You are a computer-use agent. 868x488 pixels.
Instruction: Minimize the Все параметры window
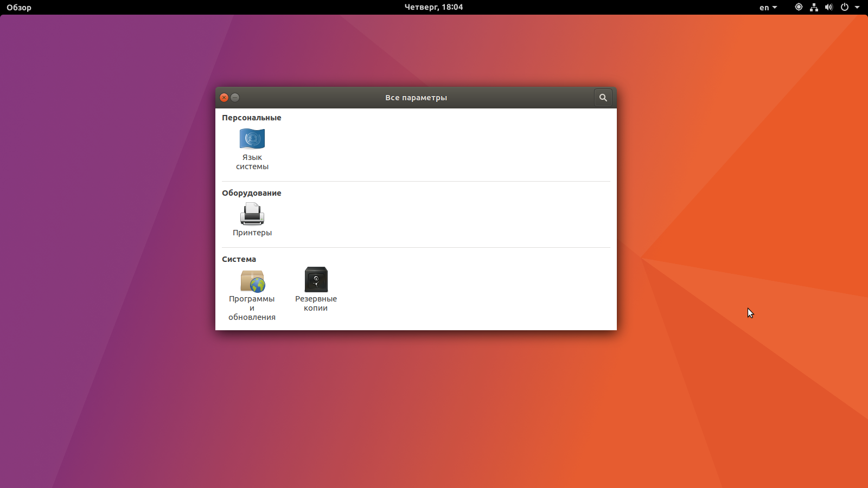point(235,98)
